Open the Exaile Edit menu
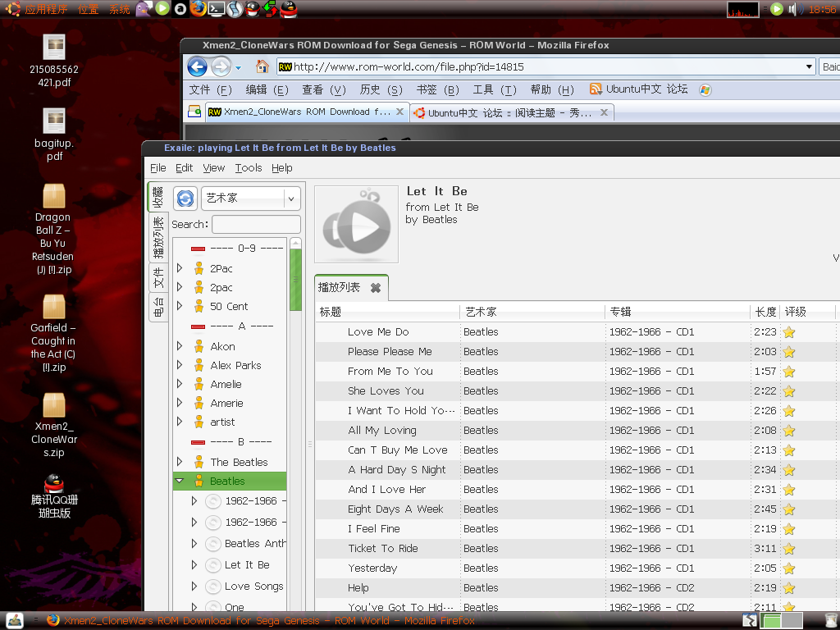The image size is (840, 630). coord(185,168)
